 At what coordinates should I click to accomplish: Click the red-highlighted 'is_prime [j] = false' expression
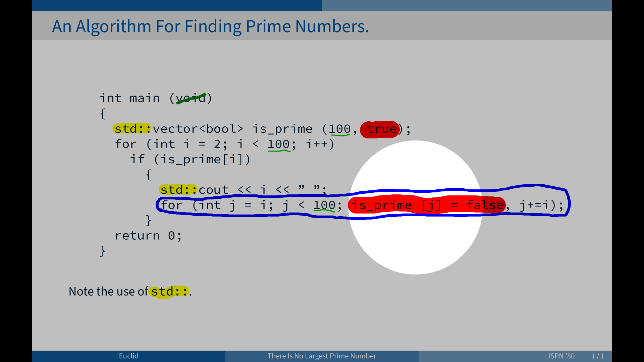[427, 205]
